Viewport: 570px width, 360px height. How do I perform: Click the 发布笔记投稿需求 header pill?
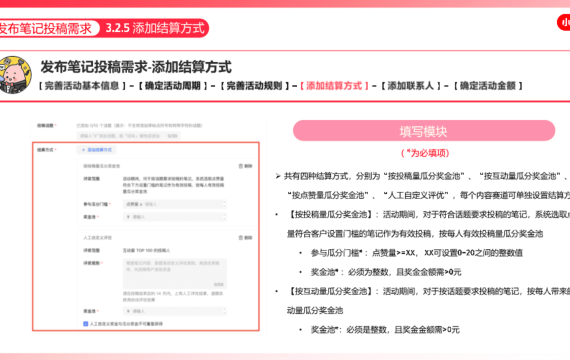[x=49, y=28]
